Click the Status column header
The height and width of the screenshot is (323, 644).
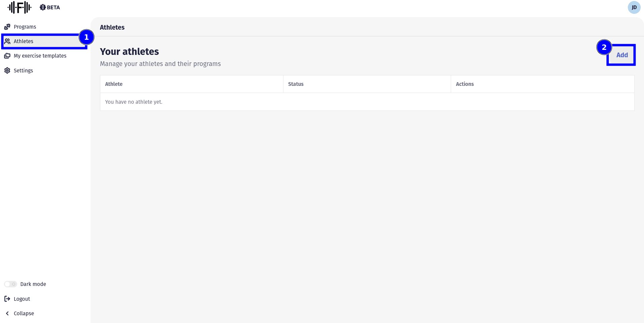[x=296, y=84]
